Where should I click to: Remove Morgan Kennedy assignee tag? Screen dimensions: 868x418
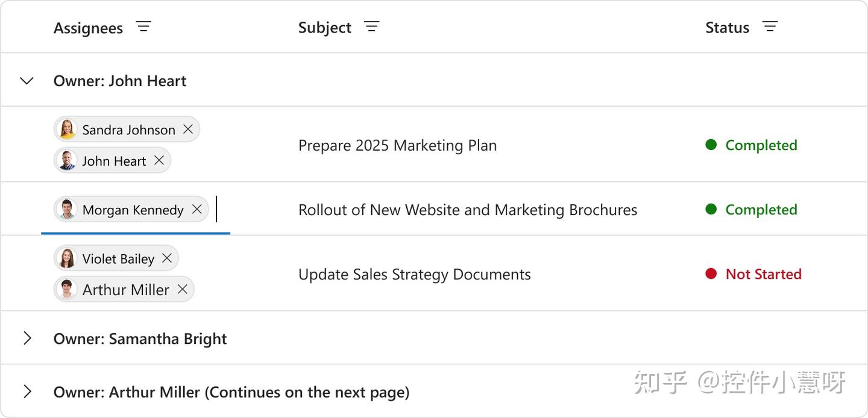tap(197, 210)
